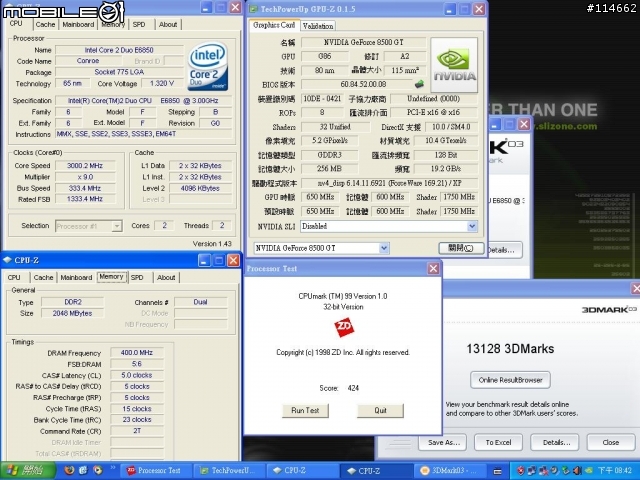Click Run Test in Processor Test
This screenshot has width=640, height=480.
305,411
